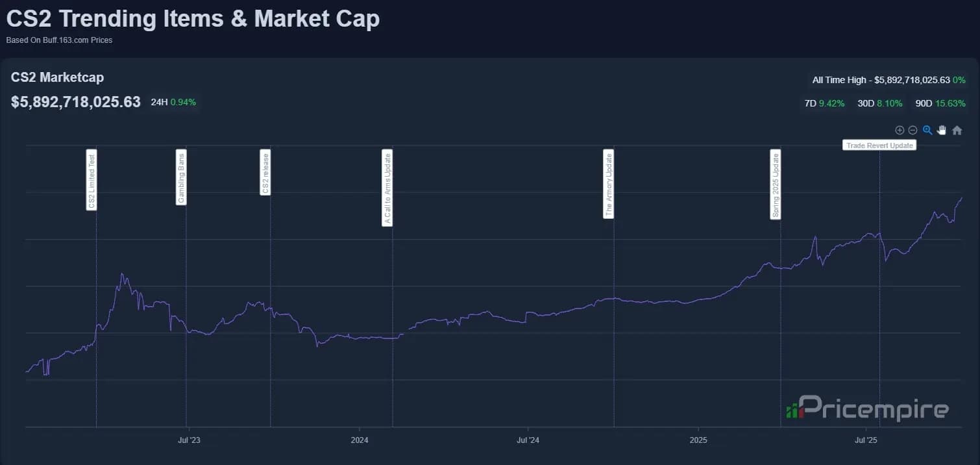This screenshot has width=980, height=465.
Task: Click the Trade Revert Update label
Action: (879, 145)
